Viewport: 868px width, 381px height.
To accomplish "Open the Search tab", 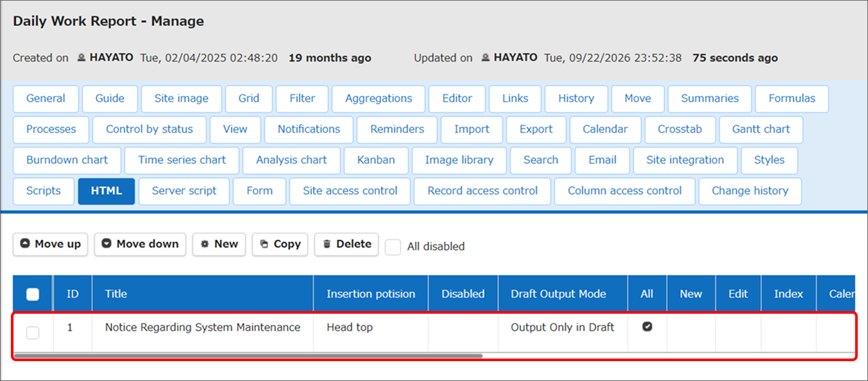I will (541, 160).
